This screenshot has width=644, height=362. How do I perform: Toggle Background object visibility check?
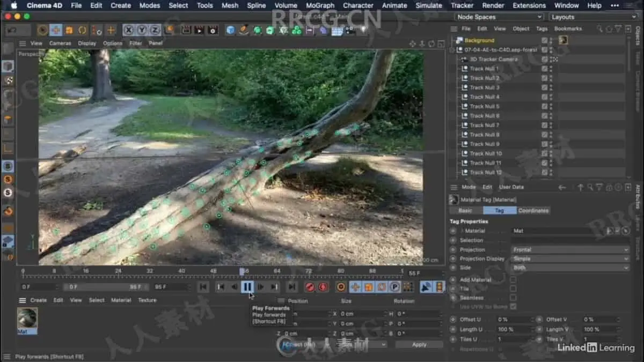click(544, 40)
